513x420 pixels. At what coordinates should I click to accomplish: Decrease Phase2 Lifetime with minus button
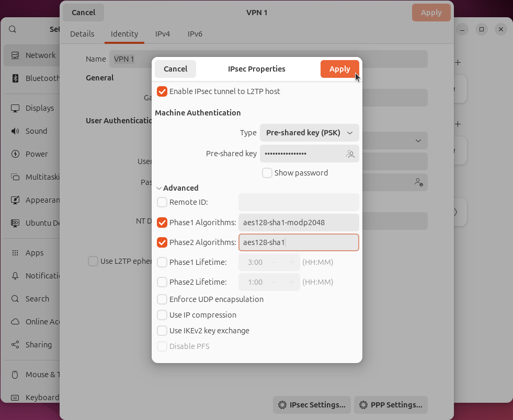click(x=275, y=282)
